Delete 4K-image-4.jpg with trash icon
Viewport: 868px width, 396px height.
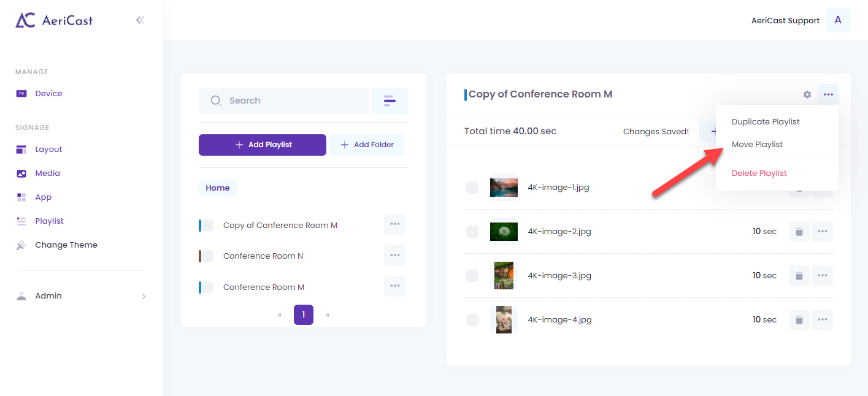[799, 320]
